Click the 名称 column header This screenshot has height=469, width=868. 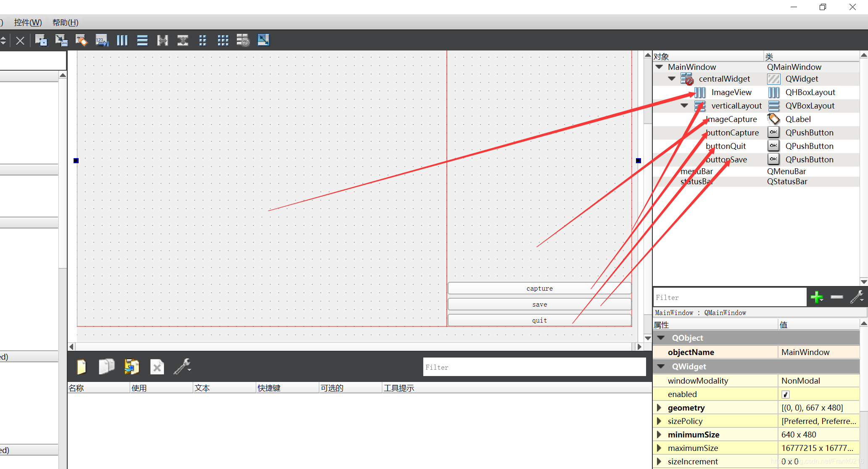pyautogui.click(x=98, y=388)
